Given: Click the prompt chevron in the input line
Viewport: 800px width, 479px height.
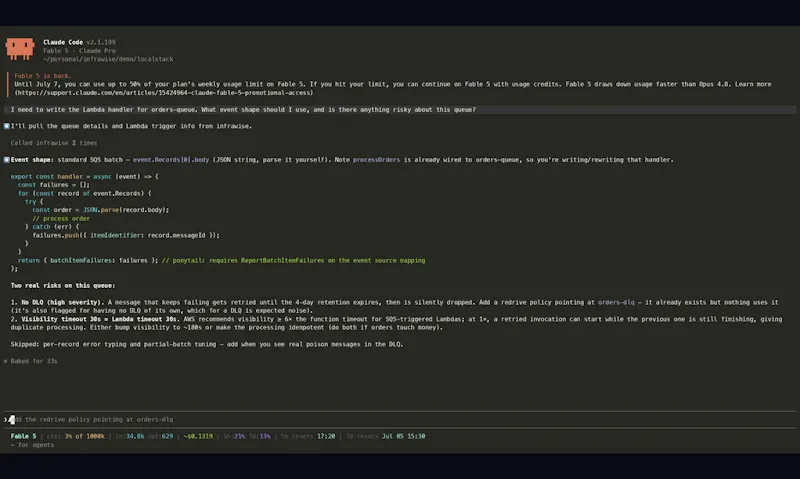Looking at the screenshot, I should click(x=6, y=419).
